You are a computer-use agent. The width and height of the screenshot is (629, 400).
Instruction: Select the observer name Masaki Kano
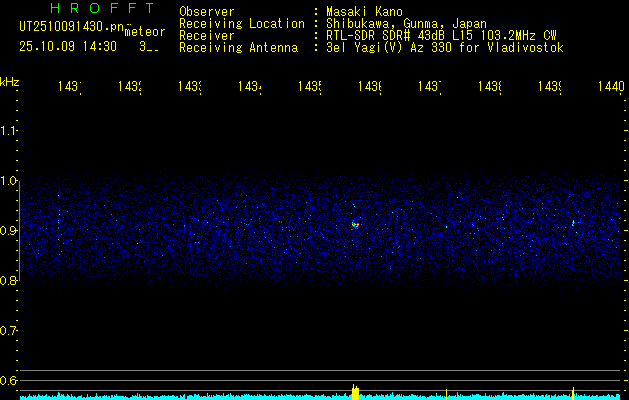click(364, 12)
